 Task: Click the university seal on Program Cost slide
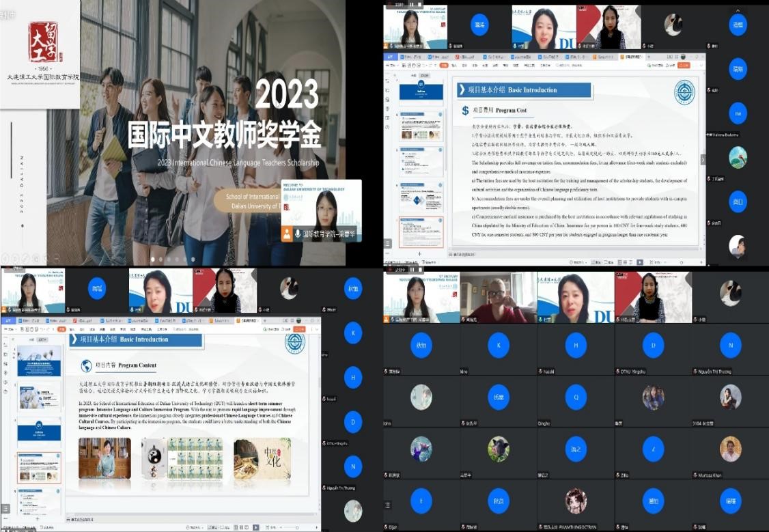pos(684,92)
